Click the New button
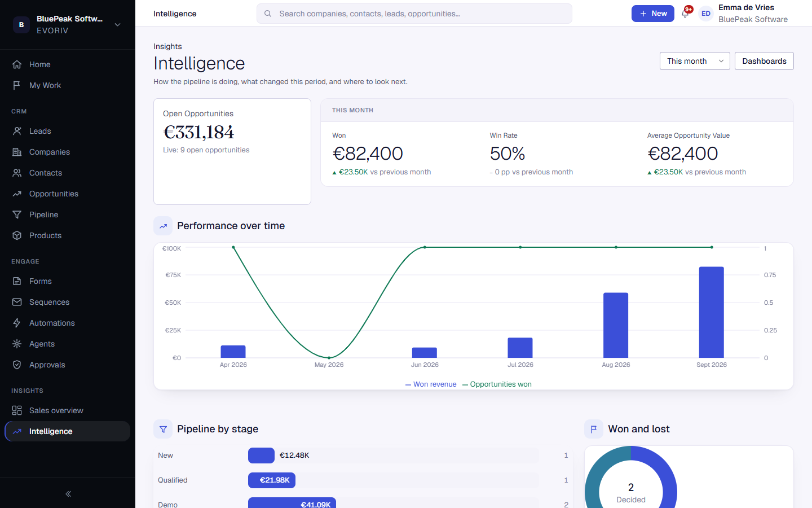This screenshot has width=812, height=508. coord(653,14)
